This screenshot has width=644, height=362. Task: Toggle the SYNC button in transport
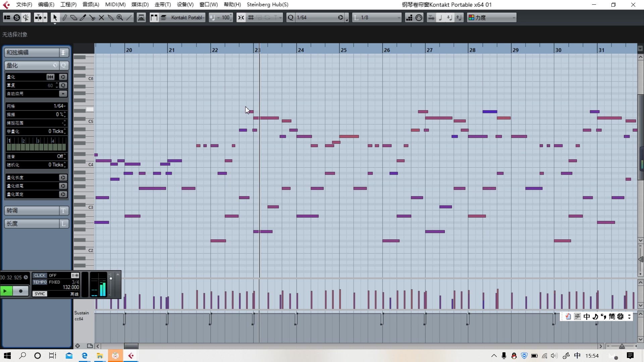[40, 294]
